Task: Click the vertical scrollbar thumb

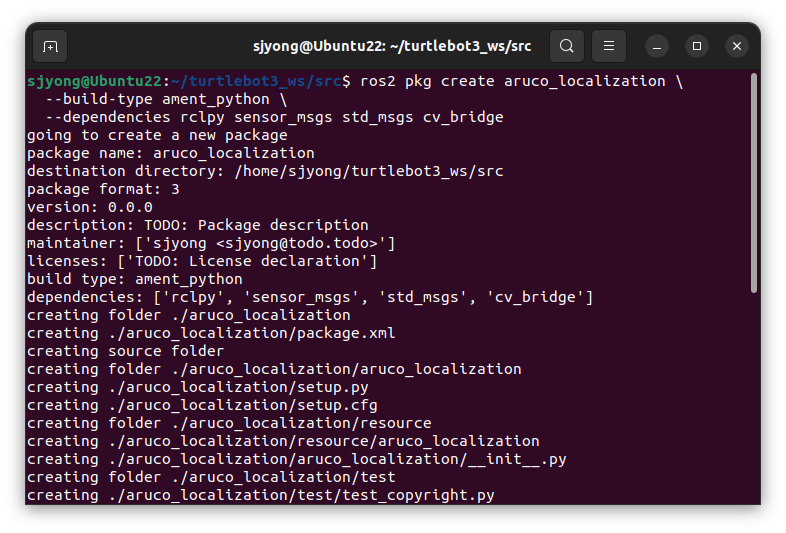Action: 754,183
